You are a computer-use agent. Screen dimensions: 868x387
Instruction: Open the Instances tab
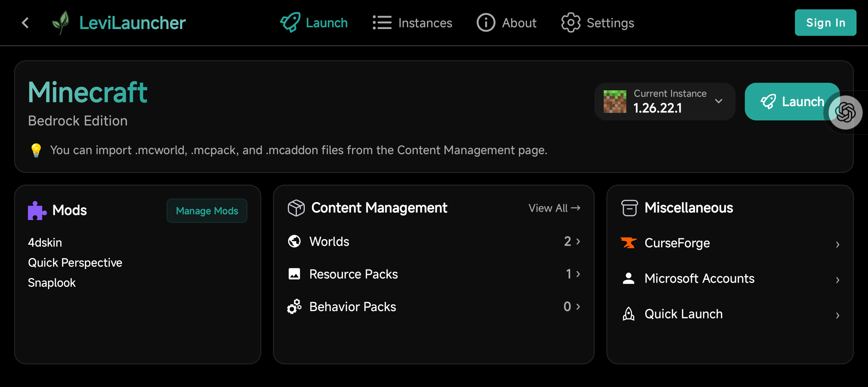(x=412, y=23)
